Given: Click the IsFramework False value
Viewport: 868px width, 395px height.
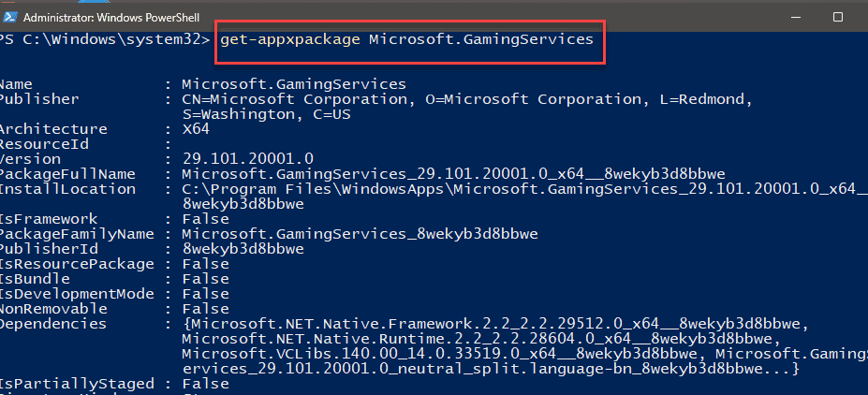Looking at the screenshot, I should 205,219.
